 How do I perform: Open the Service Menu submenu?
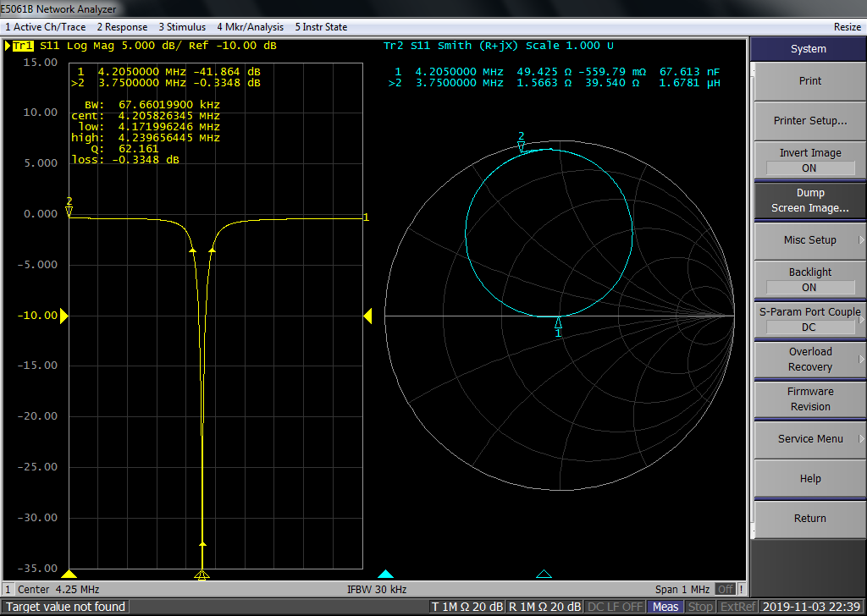tap(809, 438)
